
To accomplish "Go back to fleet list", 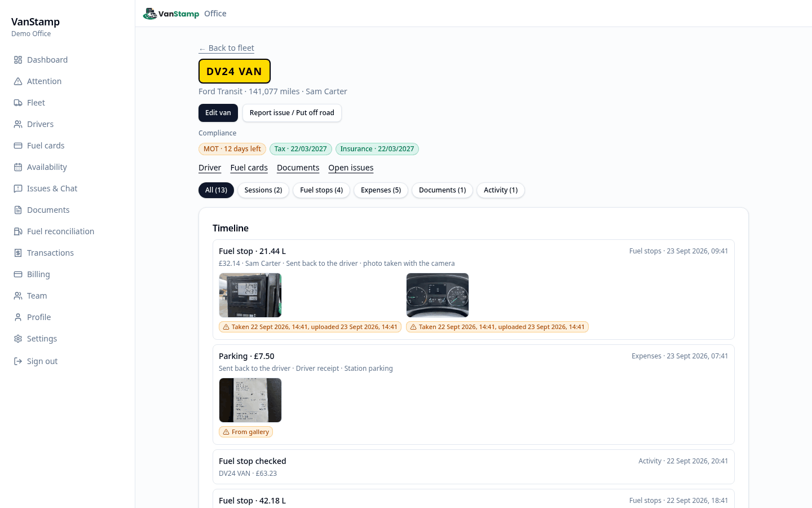I will tap(226, 48).
